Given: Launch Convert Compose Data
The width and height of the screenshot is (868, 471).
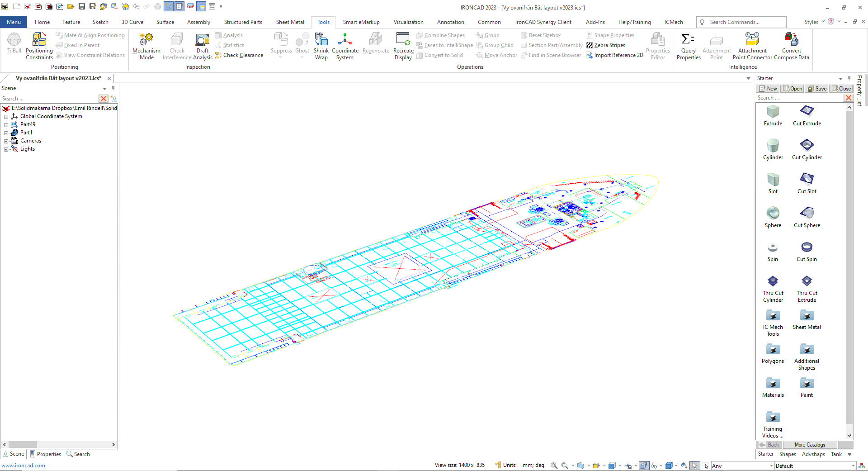Looking at the screenshot, I should tap(792, 46).
